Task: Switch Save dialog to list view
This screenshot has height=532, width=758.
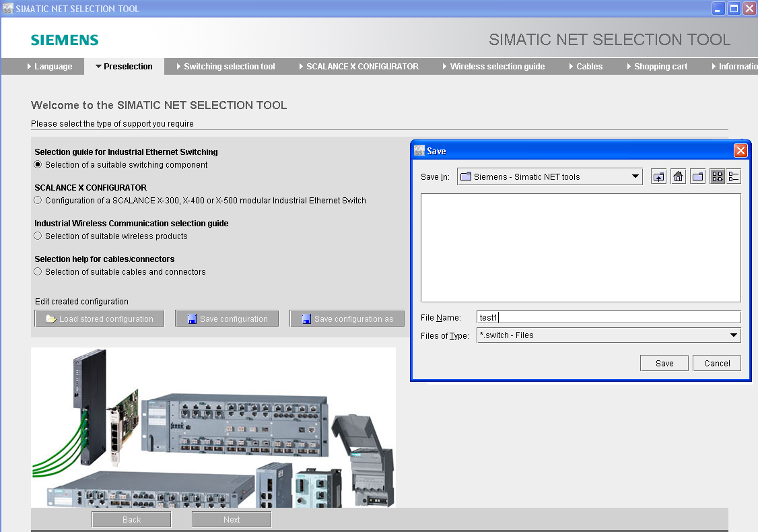Action: (x=718, y=176)
